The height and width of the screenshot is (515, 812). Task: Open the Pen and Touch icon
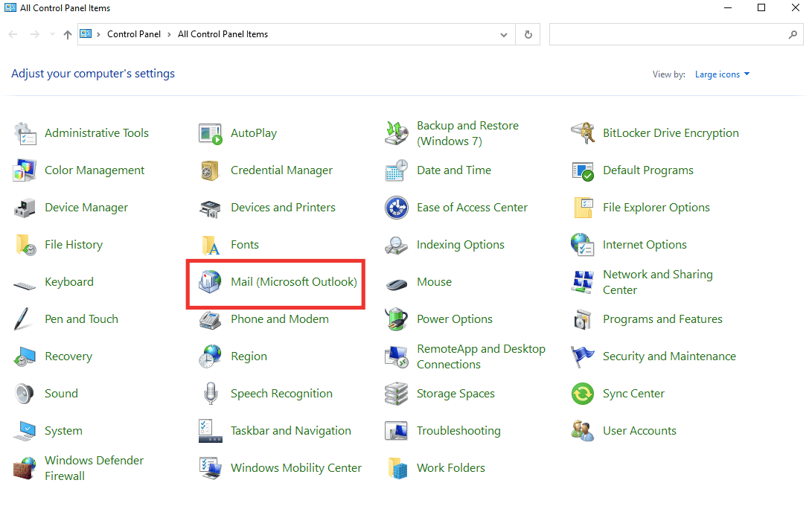[x=22, y=319]
